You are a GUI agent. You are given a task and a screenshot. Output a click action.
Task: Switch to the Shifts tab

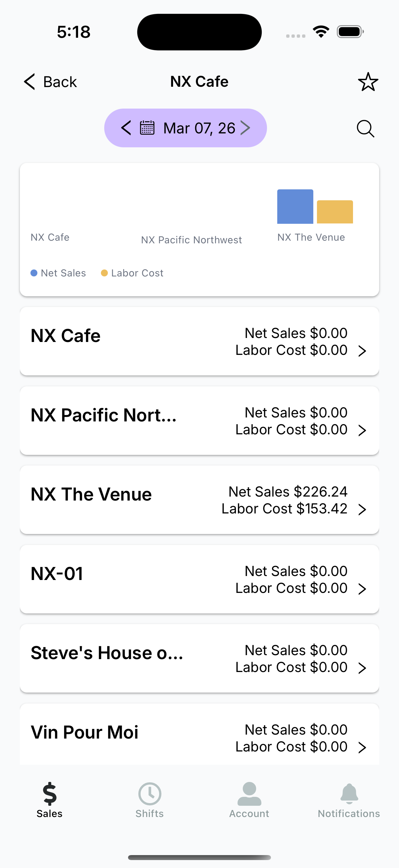coord(150,800)
